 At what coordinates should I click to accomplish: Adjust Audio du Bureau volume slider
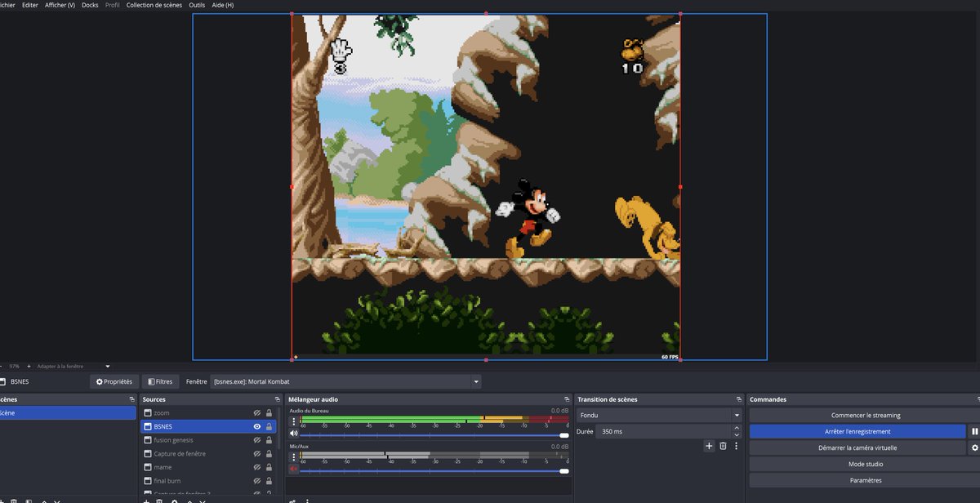click(434, 435)
